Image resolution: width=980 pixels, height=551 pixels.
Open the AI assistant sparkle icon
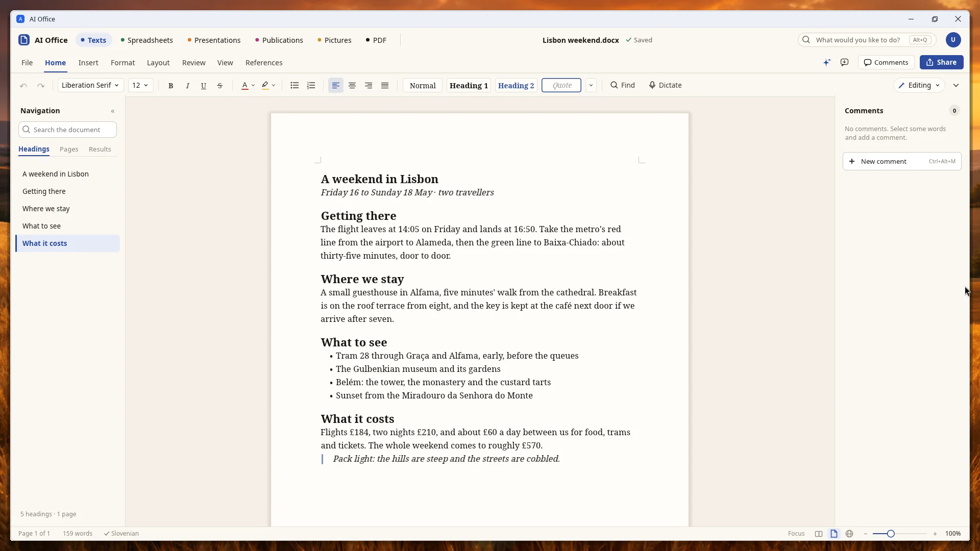click(x=827, y=62)
